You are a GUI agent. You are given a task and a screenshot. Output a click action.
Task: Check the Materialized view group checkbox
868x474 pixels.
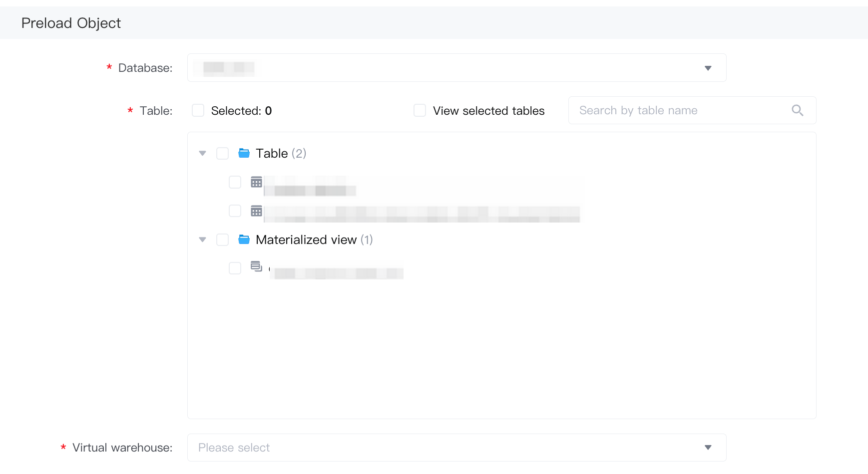pos(222,239)
